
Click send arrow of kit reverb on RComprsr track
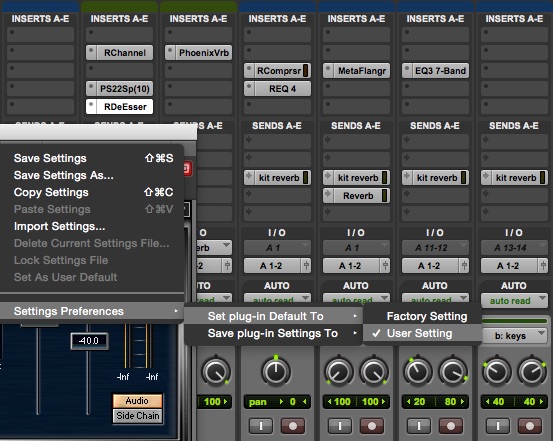point(249,176)
